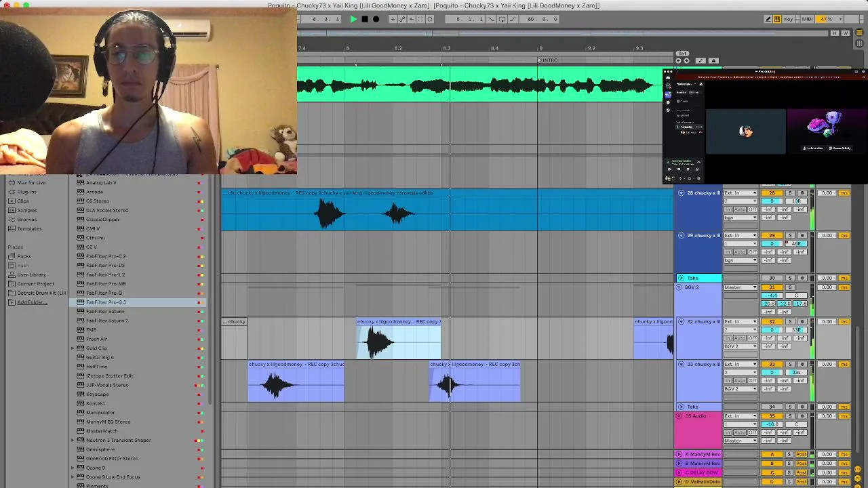Fold track 32 chucky with its triangle
The width and height of the screenshot is (868, 488).
(681, 321)
